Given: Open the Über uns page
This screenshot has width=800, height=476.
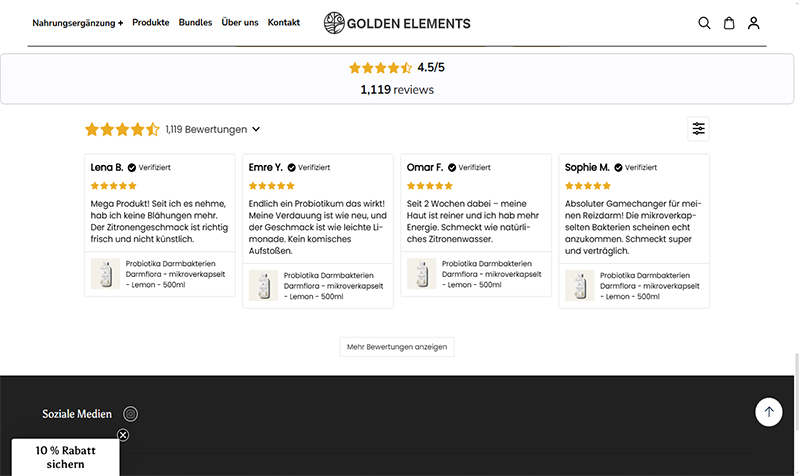Looking at the screenshot, I should [x=240, y=22].
